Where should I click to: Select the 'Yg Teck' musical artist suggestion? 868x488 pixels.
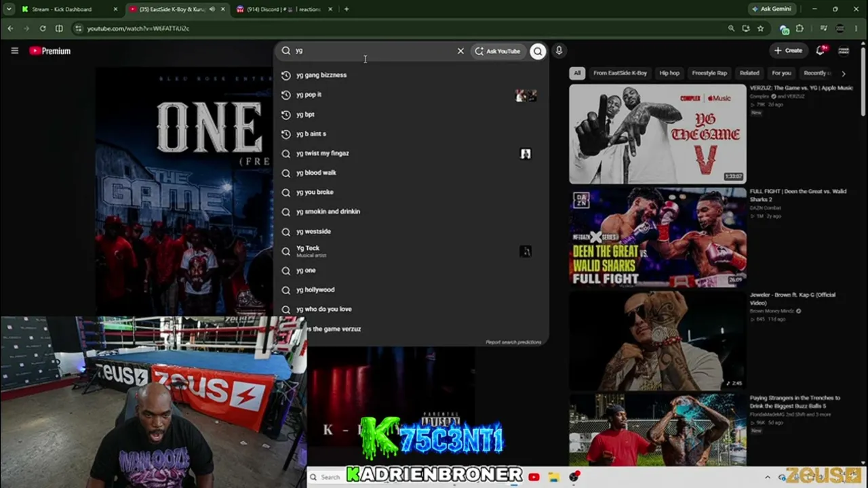tap(411, 251)
